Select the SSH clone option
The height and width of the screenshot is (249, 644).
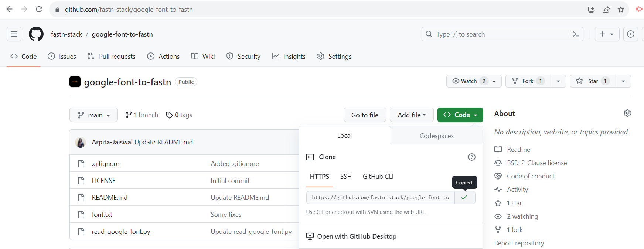click(x=346, y=177)
